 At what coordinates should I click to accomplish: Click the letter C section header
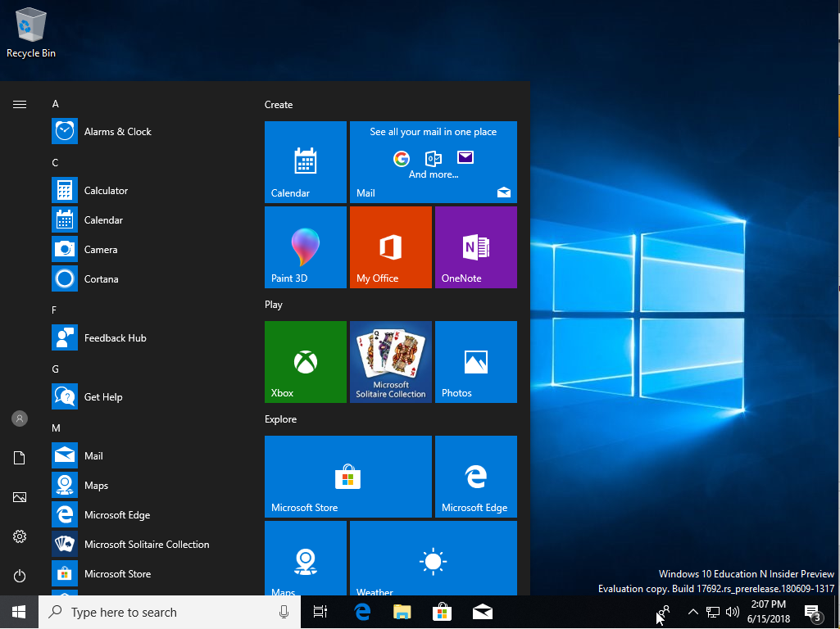pos(55,163)
